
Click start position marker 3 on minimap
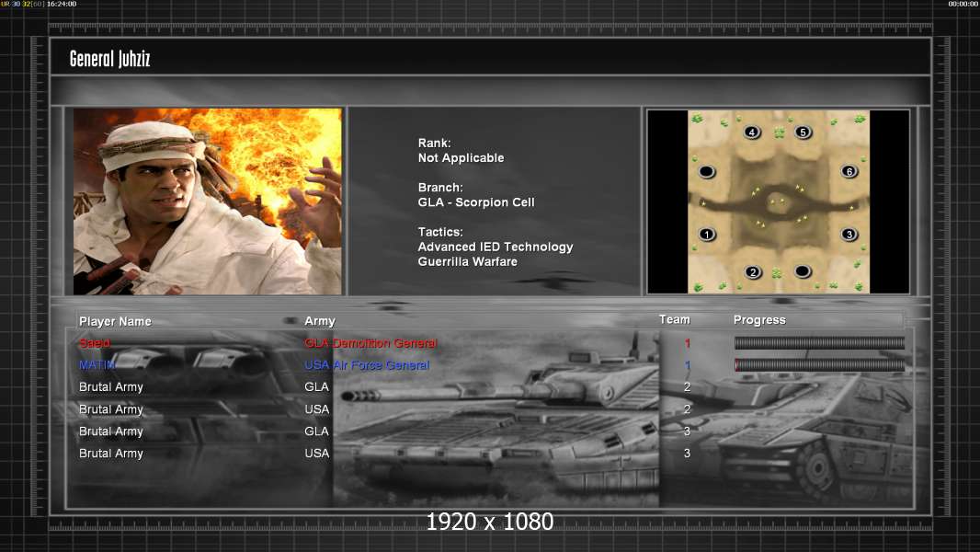849,235
